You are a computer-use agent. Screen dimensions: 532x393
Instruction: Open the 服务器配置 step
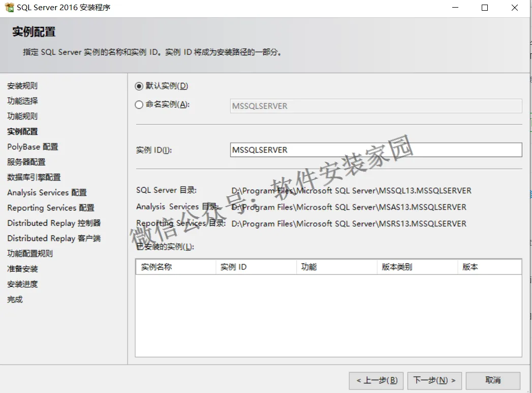pyautogui.click(x=26, y=162)
